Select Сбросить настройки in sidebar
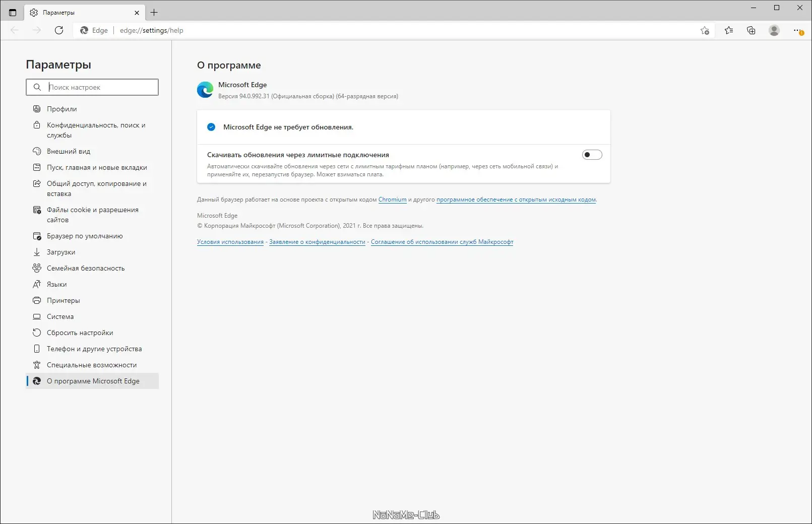Viewport: 812px width, 524px height. 92,333
